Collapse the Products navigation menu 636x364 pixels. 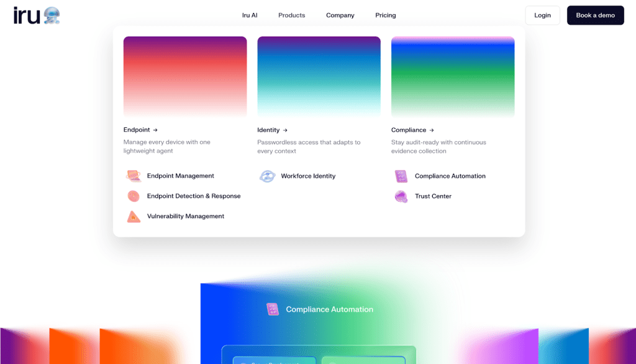click(291, 16)
